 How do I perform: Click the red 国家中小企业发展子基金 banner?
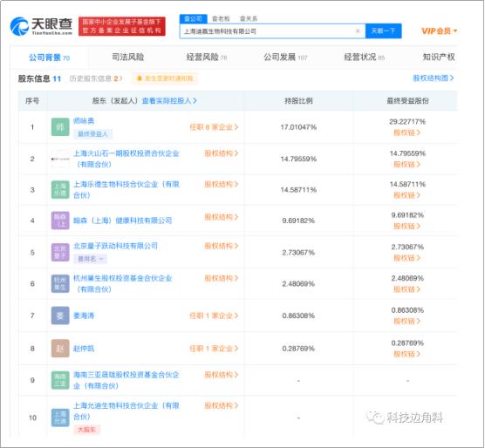(122, 26)
